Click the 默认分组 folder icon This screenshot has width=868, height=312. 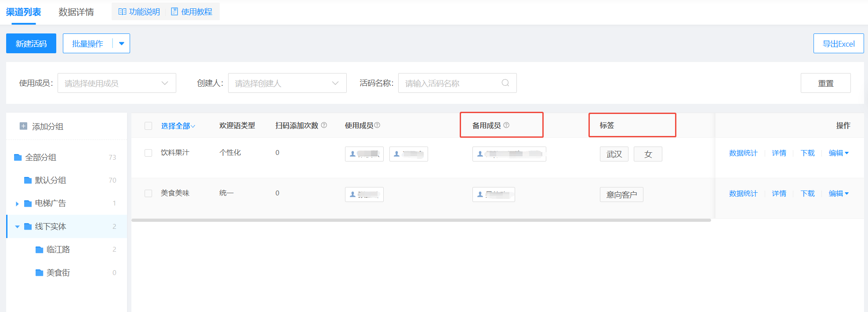click(x=28, y=180)
